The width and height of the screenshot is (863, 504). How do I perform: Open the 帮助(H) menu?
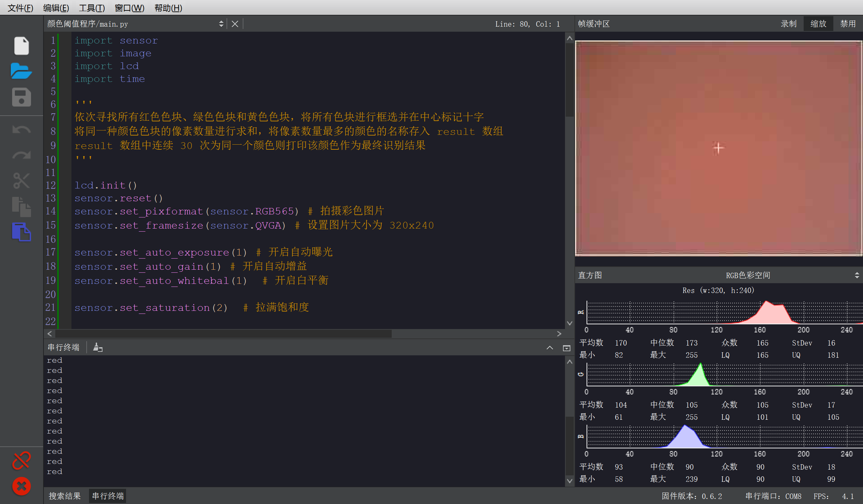pyautogui.click(x=168, y=7)
